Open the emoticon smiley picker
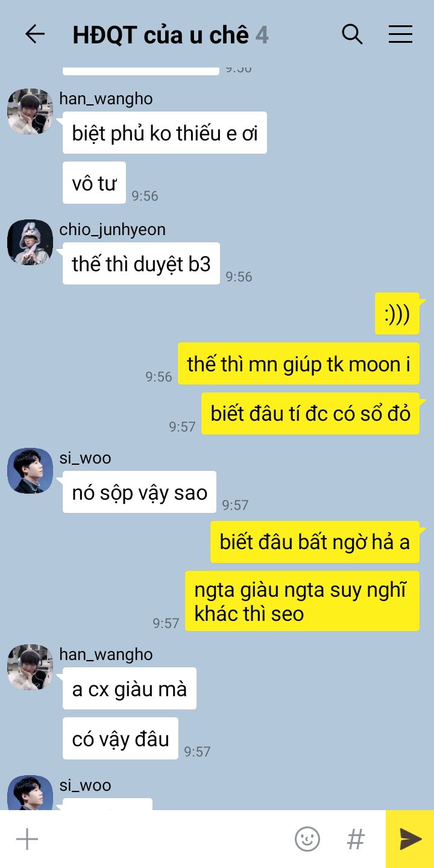This screenshot has width=434, height=868. [x=307, y=839]
